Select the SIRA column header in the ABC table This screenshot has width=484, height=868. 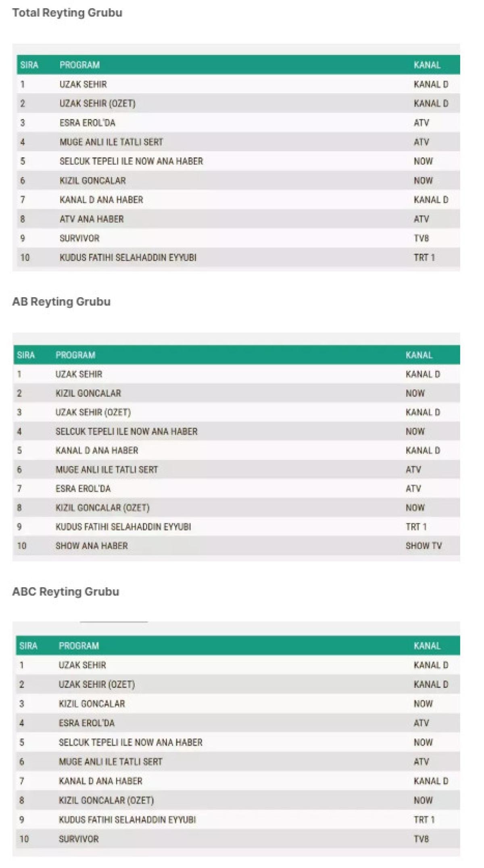[28, 646]
